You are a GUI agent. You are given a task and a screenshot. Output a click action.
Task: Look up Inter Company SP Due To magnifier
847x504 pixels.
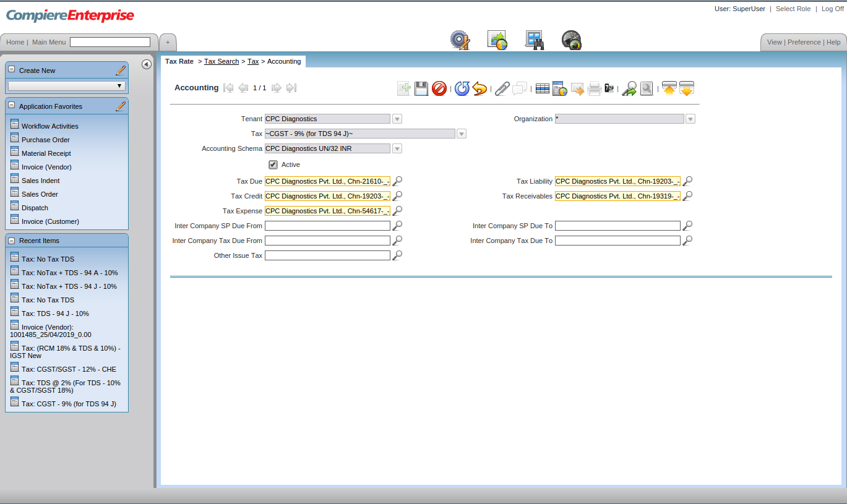[687, 226]
